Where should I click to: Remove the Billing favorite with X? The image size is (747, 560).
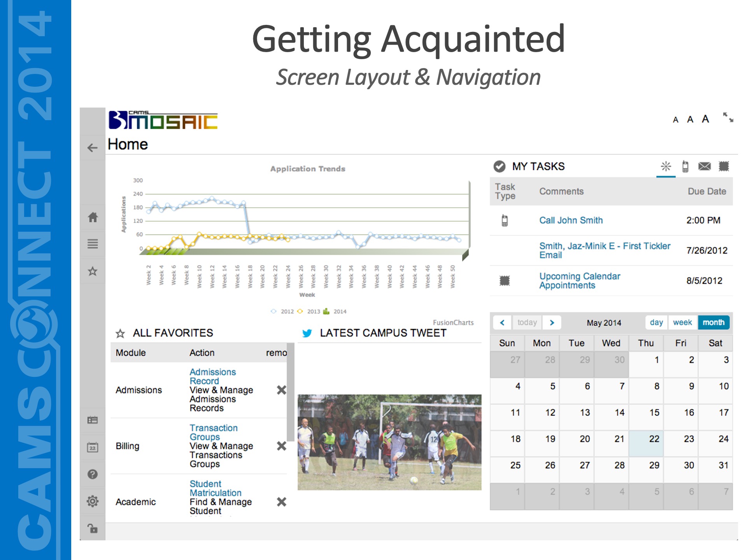click(x=281, y=446)
